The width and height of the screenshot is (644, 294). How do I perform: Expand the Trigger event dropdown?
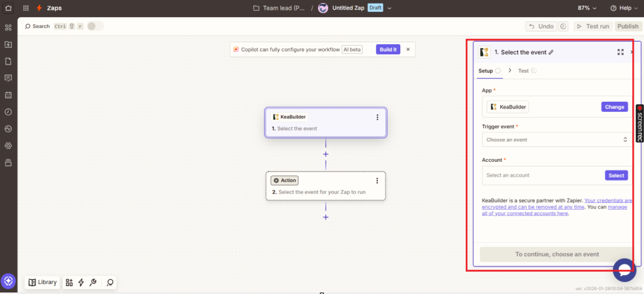coord(556,139)
